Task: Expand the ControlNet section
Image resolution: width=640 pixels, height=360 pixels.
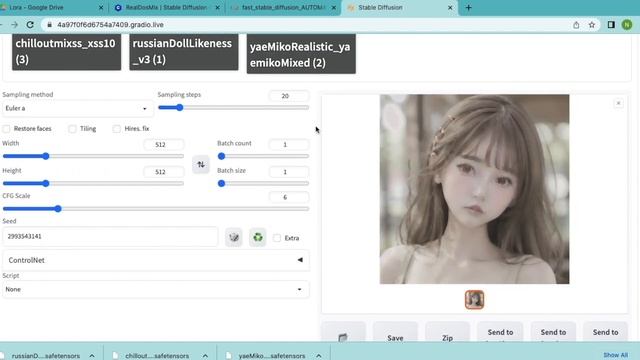Action: point(155,260)
